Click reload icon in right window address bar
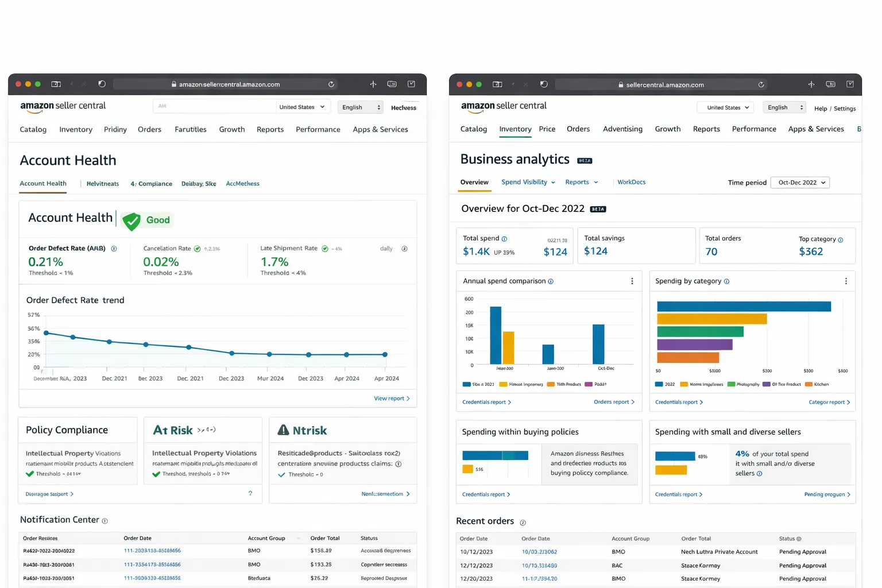 coord(761,84)
